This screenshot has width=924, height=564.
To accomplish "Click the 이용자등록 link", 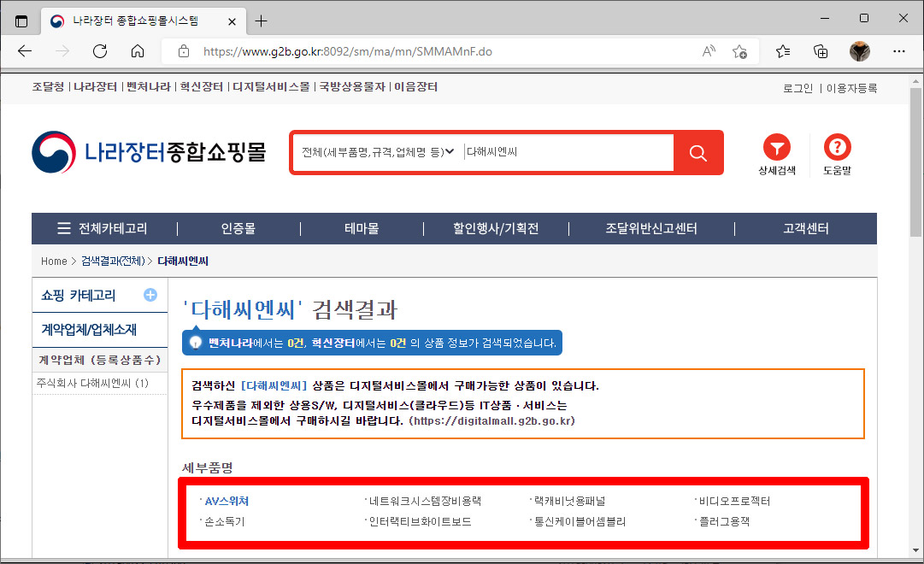I will tap(851, 88).
